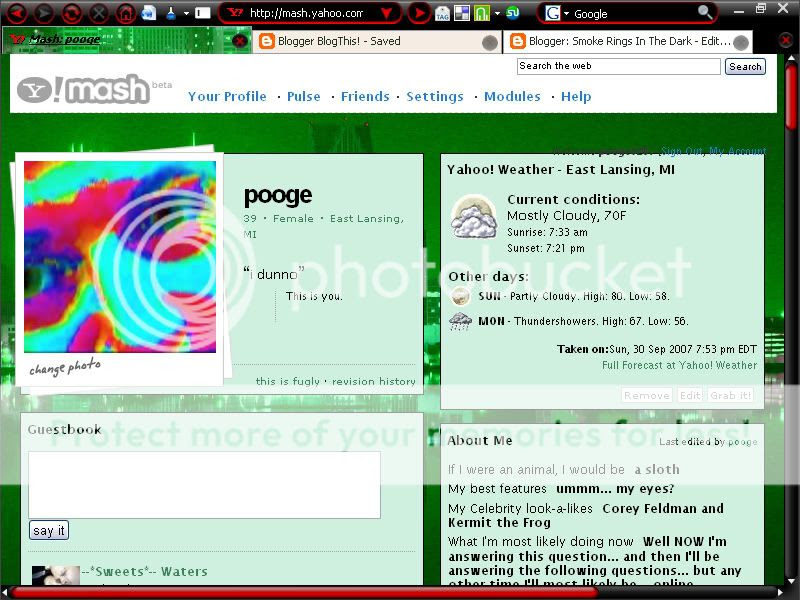The image size is (800, 600).
Task: Click Edit on the weather module
Action: [690, 395]
